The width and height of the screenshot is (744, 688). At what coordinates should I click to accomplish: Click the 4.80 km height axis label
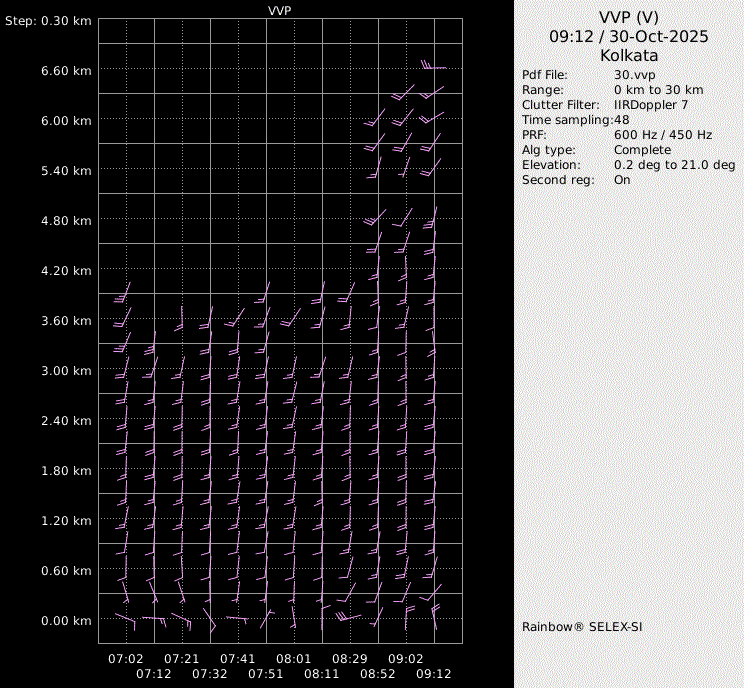point(67,221)
